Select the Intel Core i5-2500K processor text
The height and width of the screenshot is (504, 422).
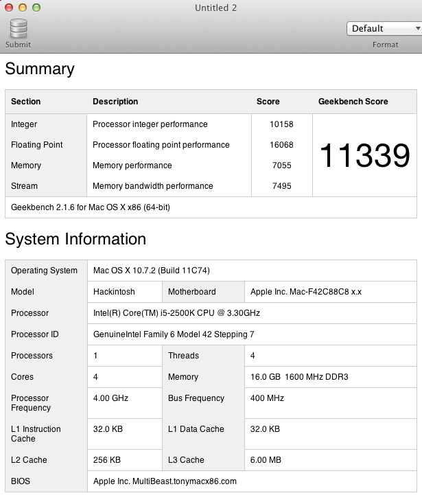(176, 312)
